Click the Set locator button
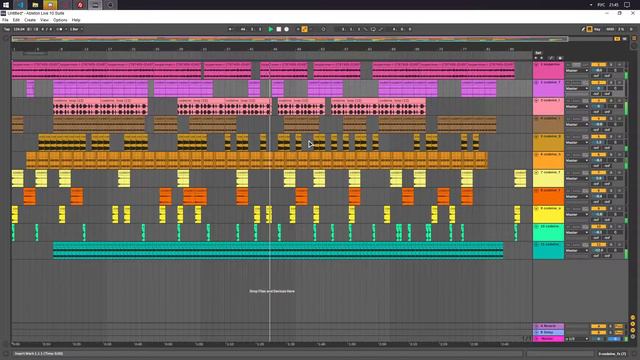 538,53
